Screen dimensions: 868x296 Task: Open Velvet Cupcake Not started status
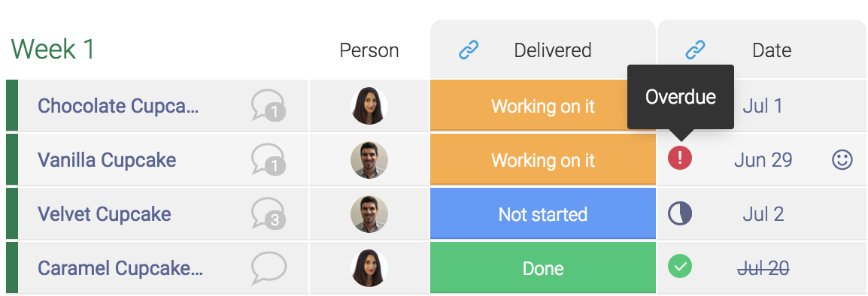coord(542,213)
